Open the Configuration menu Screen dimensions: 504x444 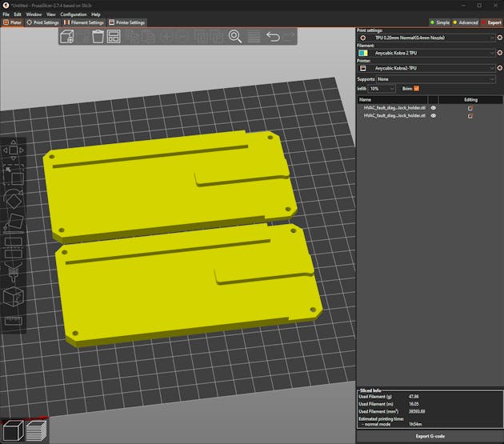[x=74, y=14]
